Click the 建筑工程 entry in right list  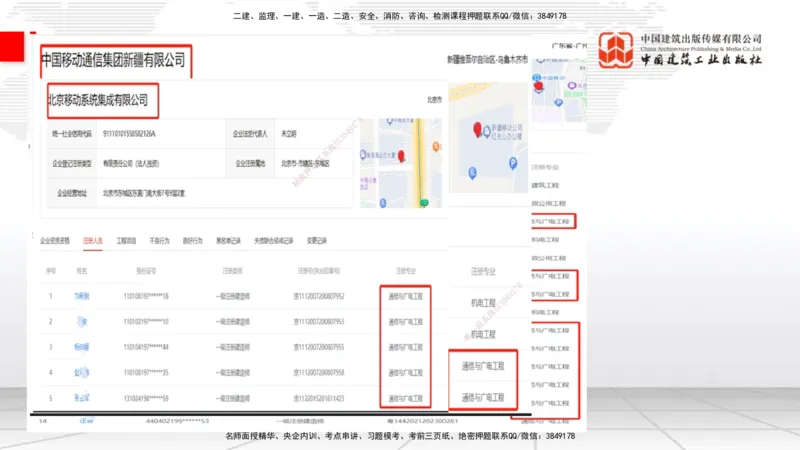click(545, 185)
